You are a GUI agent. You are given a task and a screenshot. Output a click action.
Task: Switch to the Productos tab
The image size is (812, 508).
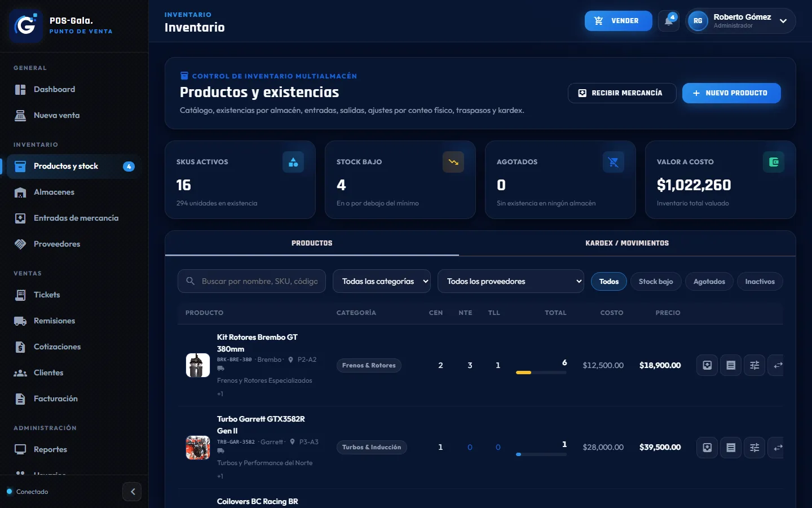[312, 243]
